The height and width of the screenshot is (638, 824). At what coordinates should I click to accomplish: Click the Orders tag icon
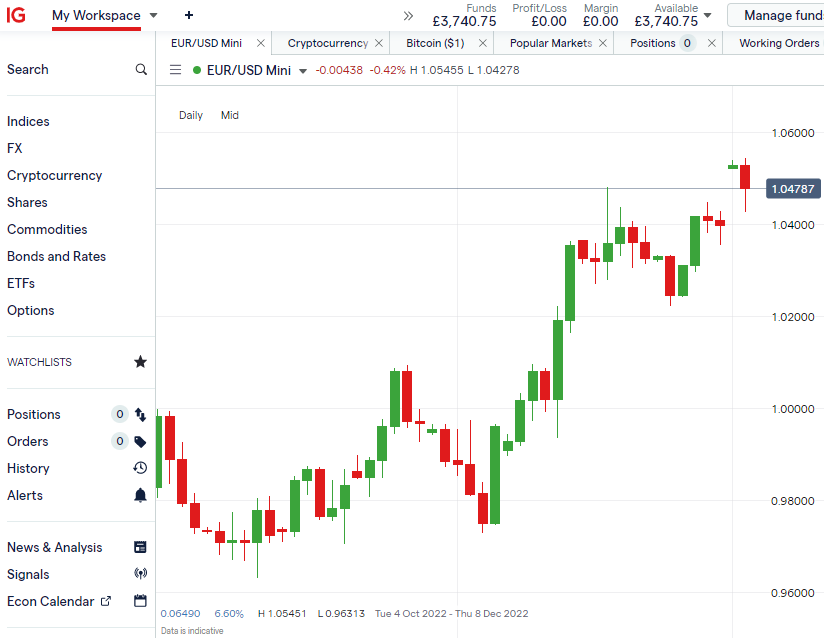coord(140,441)
